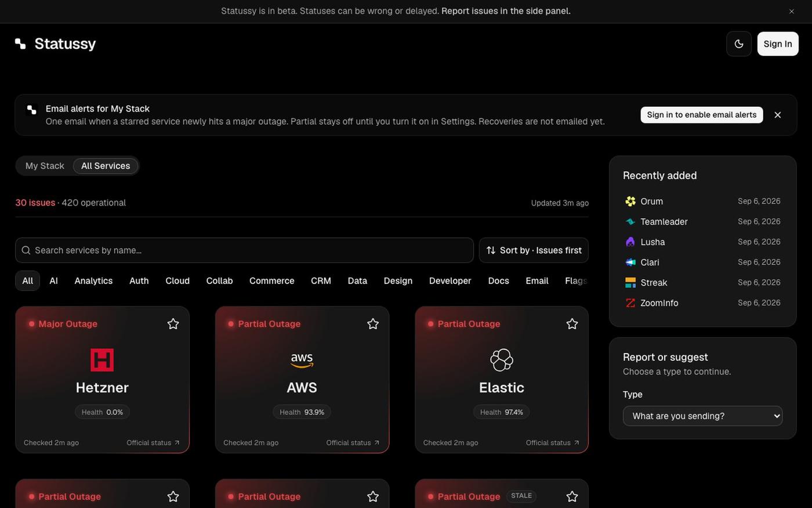Click the Lusha icon in Recently added

pos(630,242)
